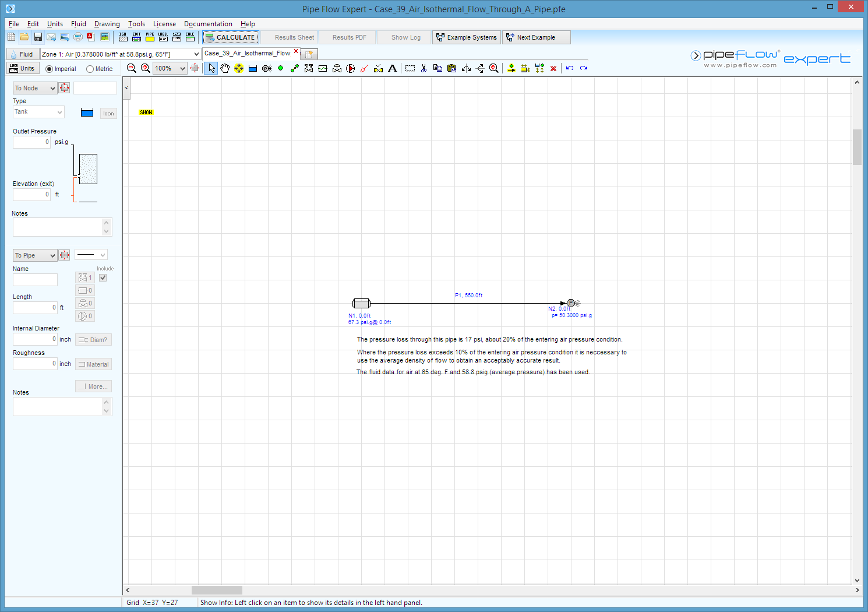Select the hand pan tool
This screenshot has height=612, width=868.
225,68
